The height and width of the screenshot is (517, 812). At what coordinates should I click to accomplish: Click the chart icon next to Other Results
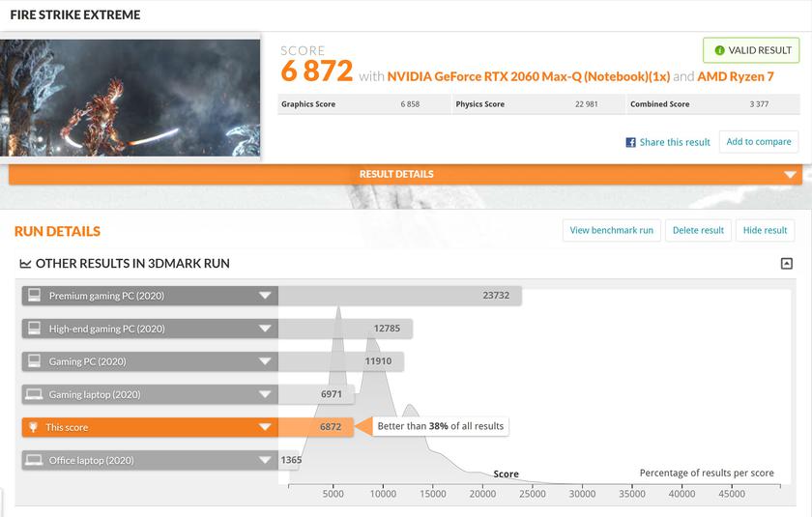[x=26, y=264]
